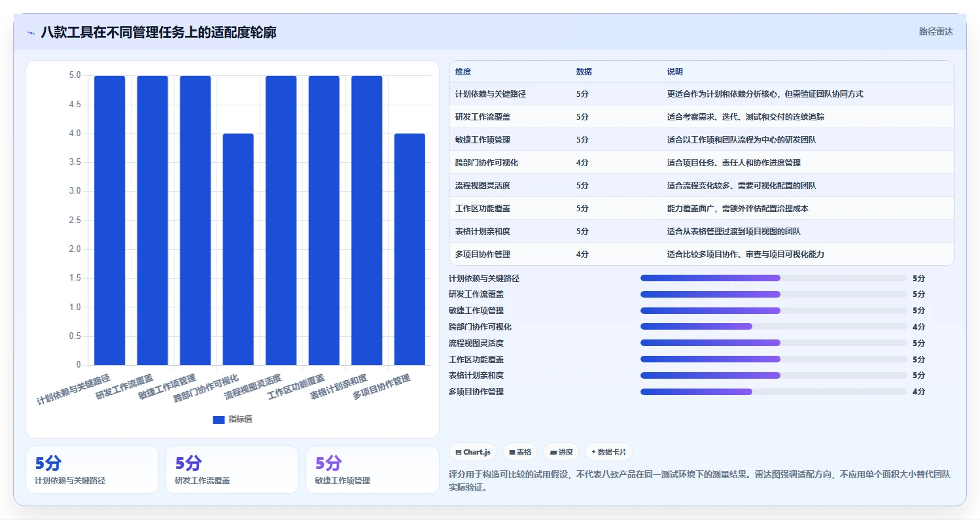Click the 工作区功能覆盖 bar in chart

[324, 220]
